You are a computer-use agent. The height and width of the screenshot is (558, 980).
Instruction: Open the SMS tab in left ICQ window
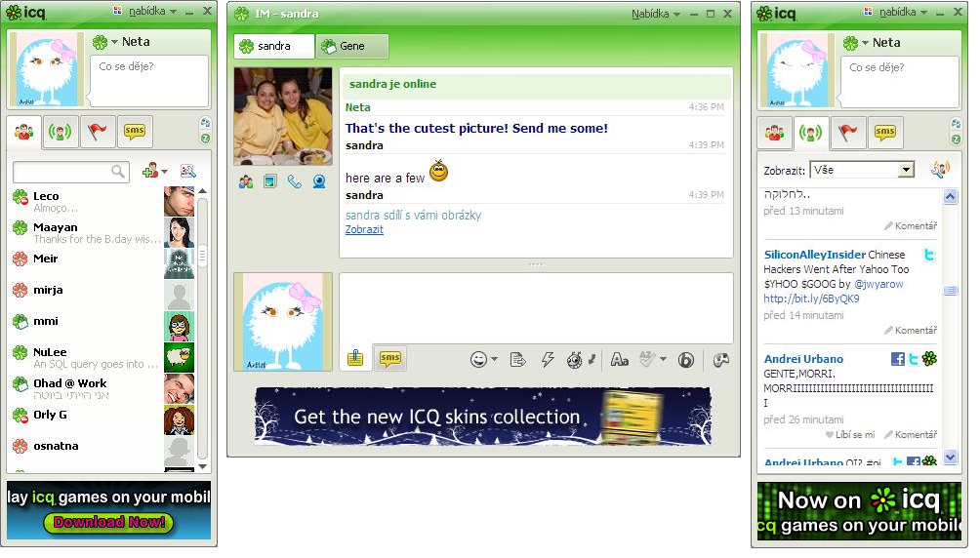(135, 132)
